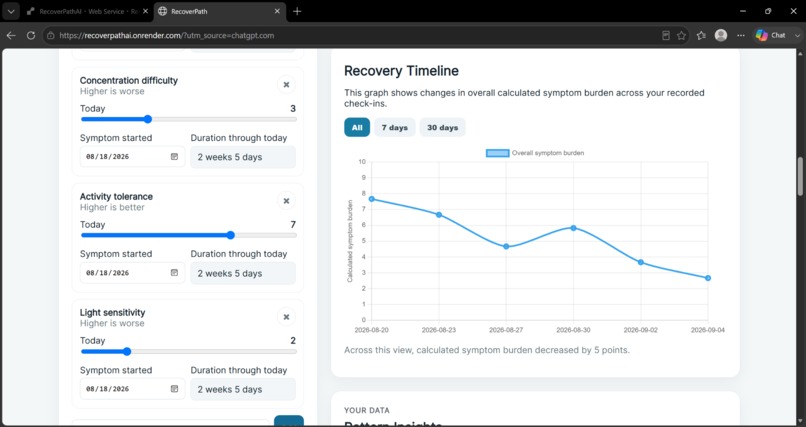Remove the Light sensitivity symptom card
Image resolution: width=806 pixels, height=427 pixels.
pos(286,317)
